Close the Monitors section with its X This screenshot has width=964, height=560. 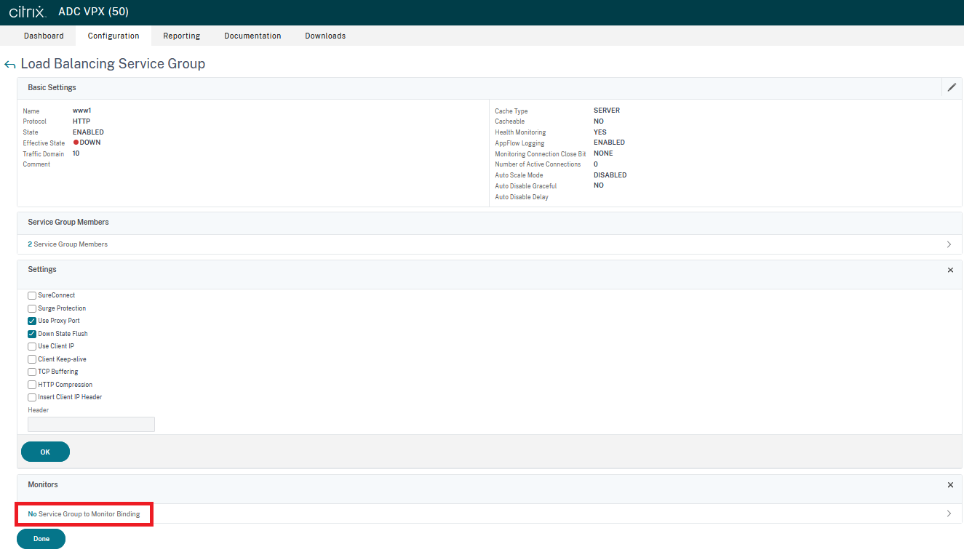pos(950,485)
